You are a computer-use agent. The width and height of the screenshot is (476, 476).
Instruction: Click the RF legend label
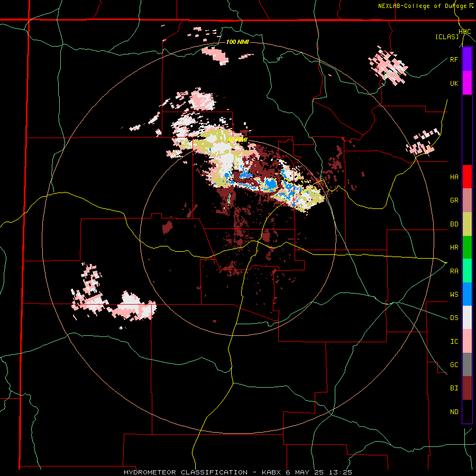point(454,59)
